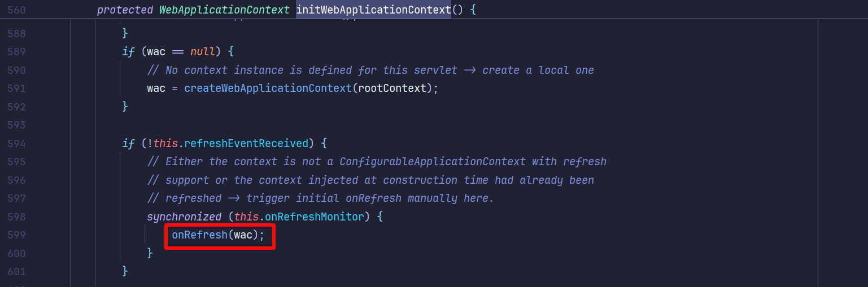Click the protected modifier in sticky header
This screenshot has height=287, width=868.
pyautogui.click(x=125, y=10)
